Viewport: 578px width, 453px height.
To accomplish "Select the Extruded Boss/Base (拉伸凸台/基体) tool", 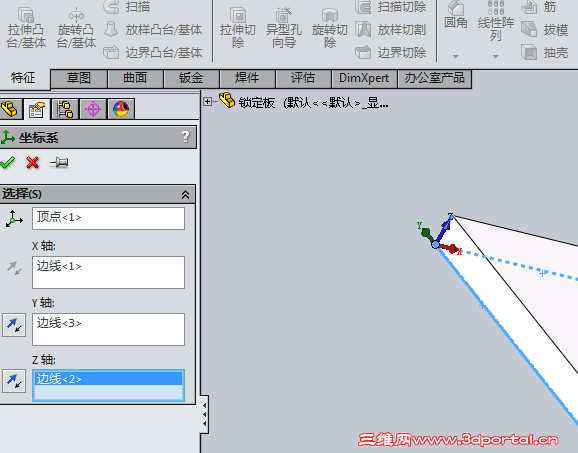I will point(26,28).
